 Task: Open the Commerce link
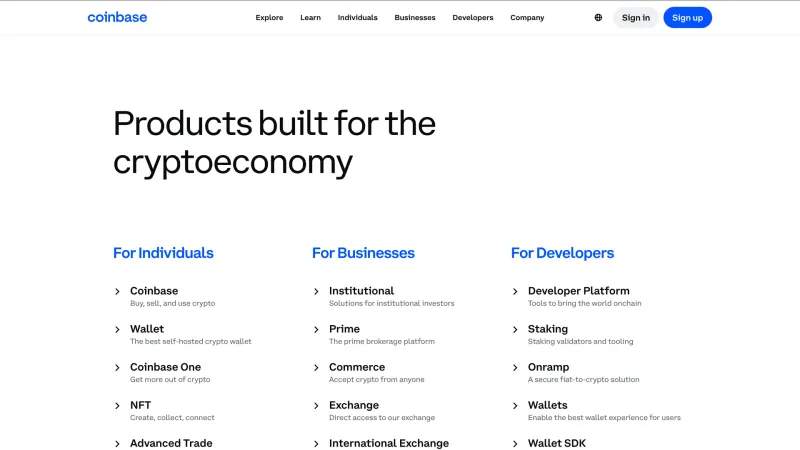[357, 367]
